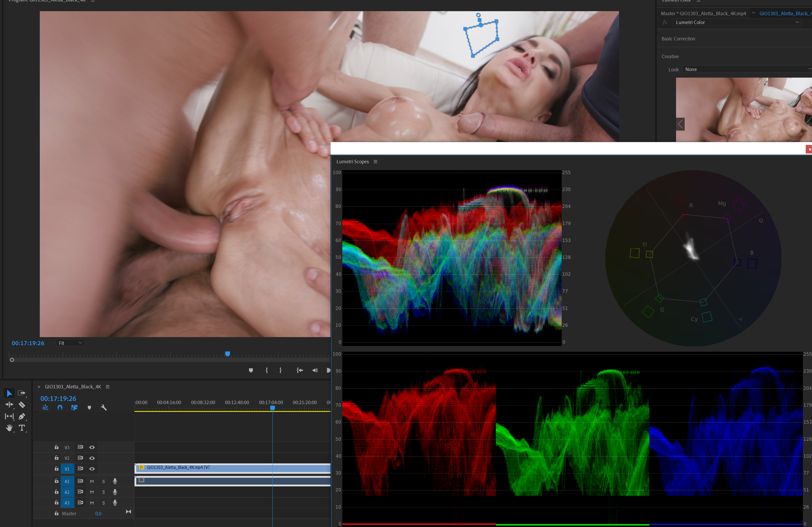Screen dimensions: 812x527
Task: Select the Selection arrow tool
Action: [9, 393]
